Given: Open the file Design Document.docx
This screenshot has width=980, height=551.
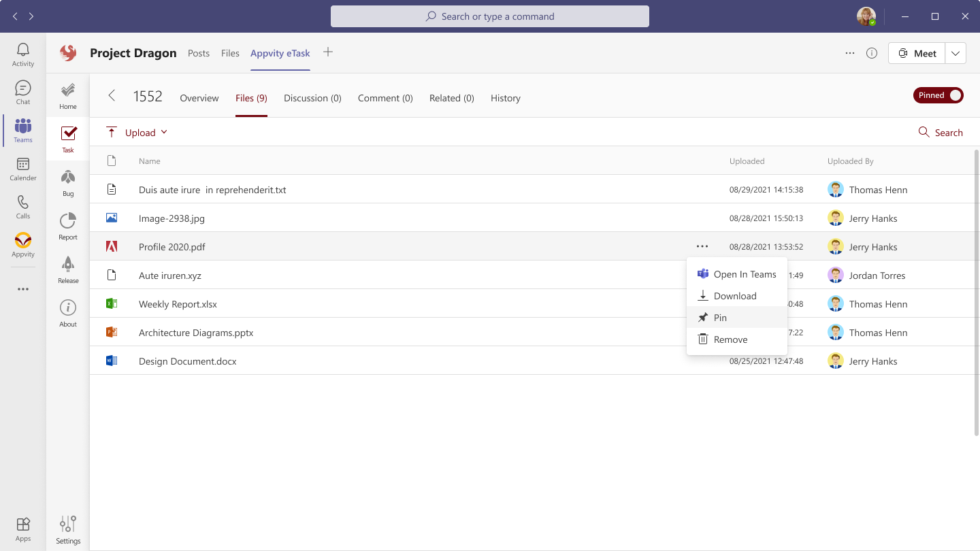Looking at the screenshot, I should pos(187,361).
